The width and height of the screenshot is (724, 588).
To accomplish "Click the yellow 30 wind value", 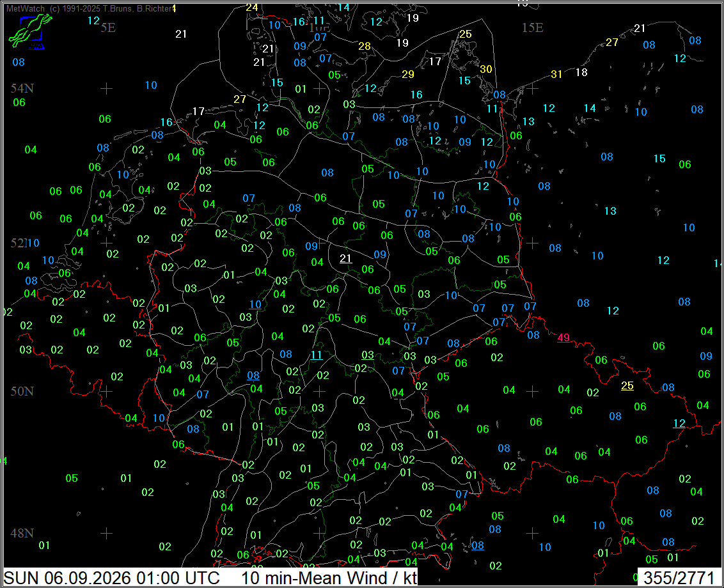I will point(485,69).
